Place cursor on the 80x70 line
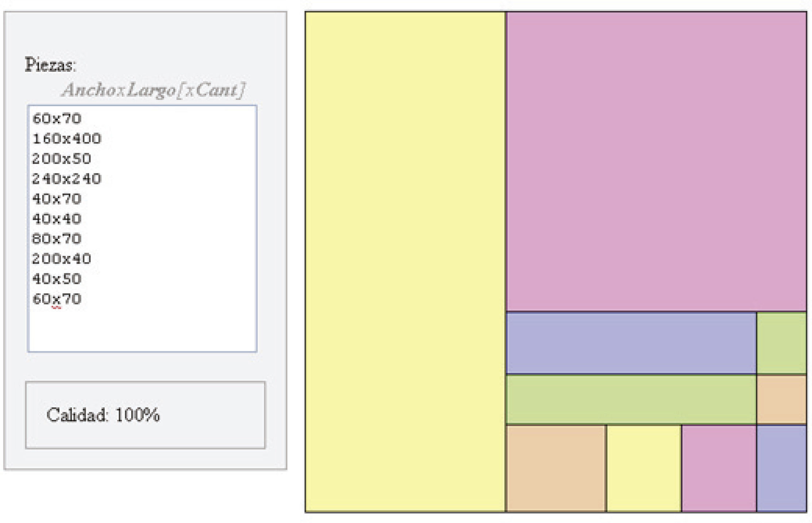The width and height of the screenshot is (812, 523). [57, 239]
